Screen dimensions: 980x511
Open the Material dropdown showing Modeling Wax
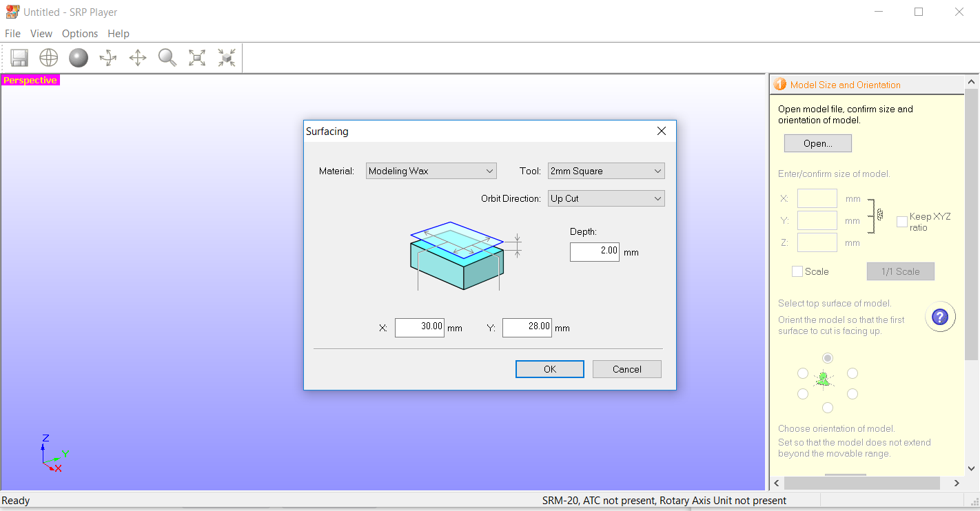tap(431, 171)
